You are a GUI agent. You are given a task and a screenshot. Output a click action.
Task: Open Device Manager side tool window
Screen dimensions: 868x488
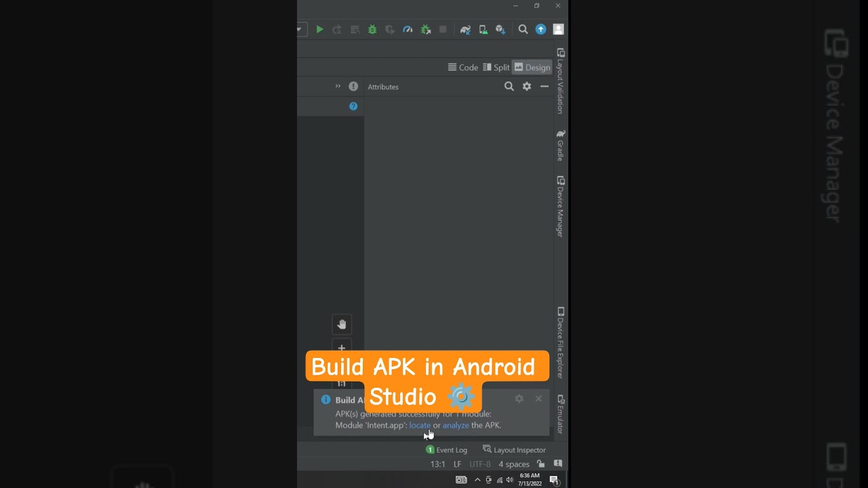pyautogui.click(x=561, y=206)
